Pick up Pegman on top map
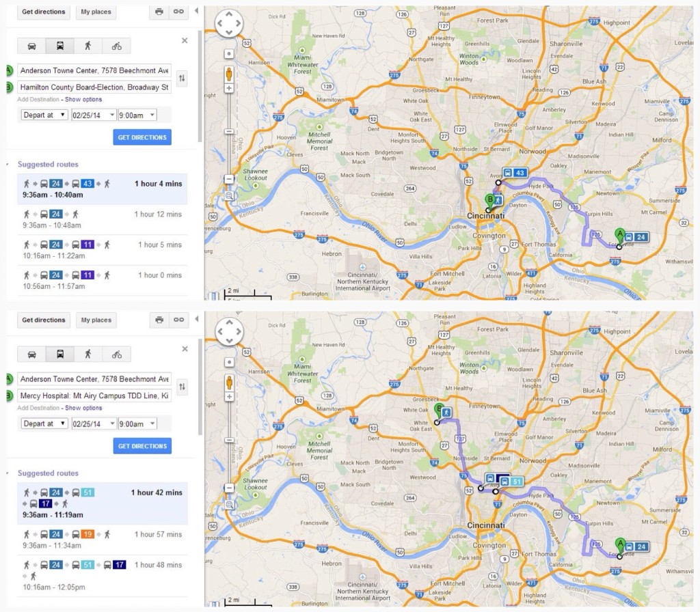Viewport: 700px width, 612px height. coord(229,74)
